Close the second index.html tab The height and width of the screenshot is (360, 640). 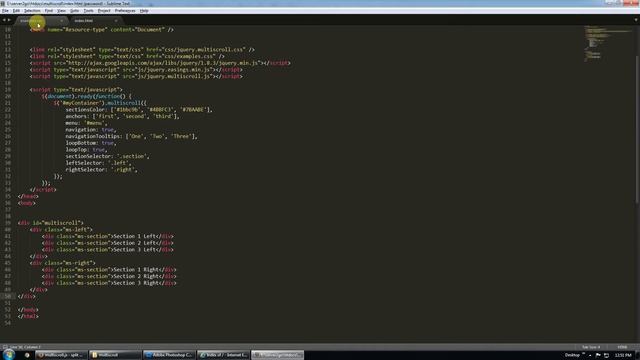[116, 20]
